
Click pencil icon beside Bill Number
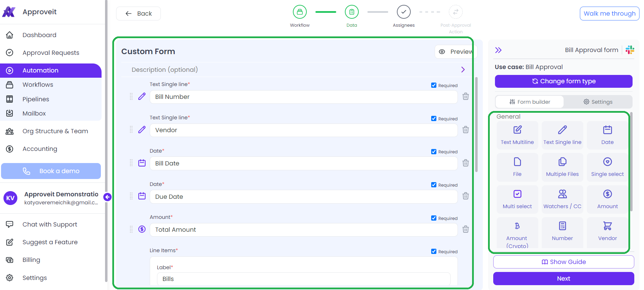point(142,96)
